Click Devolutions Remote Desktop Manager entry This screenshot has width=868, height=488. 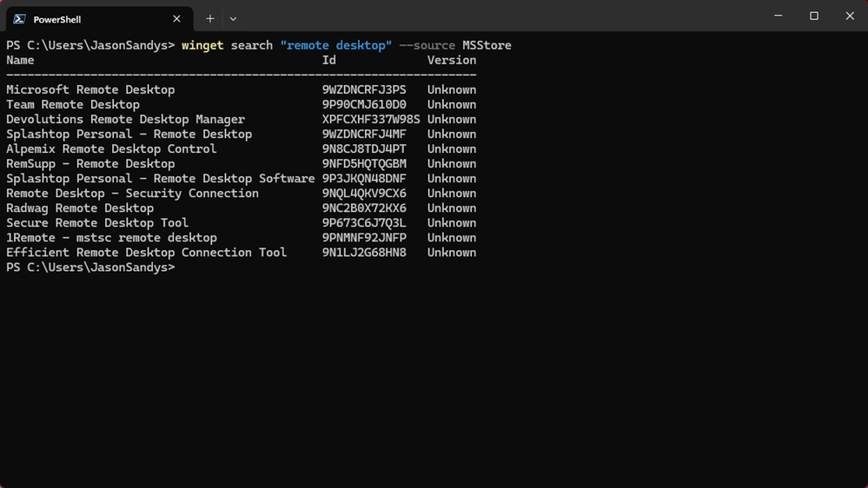125,120
